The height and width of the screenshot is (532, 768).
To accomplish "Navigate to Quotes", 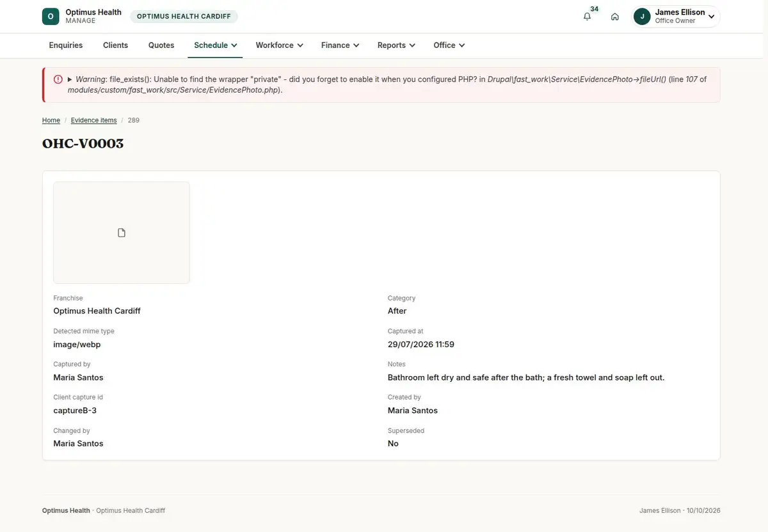I will 161,45.
